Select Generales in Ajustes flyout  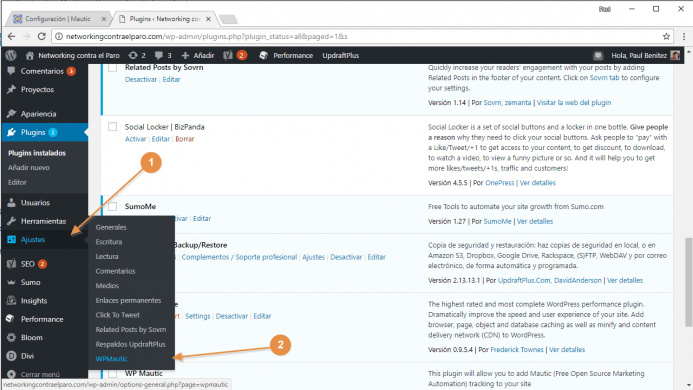point(111,227)
